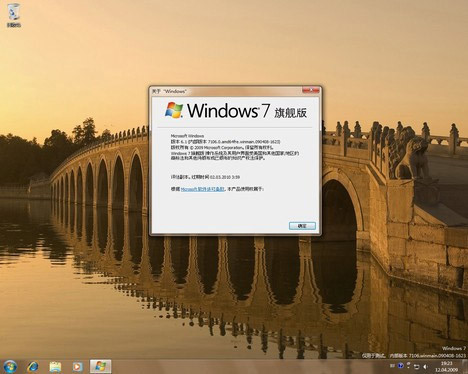Open the Recycle Bin desktop icon
This screenshot has width=468, height=374.
coord(14,15)
